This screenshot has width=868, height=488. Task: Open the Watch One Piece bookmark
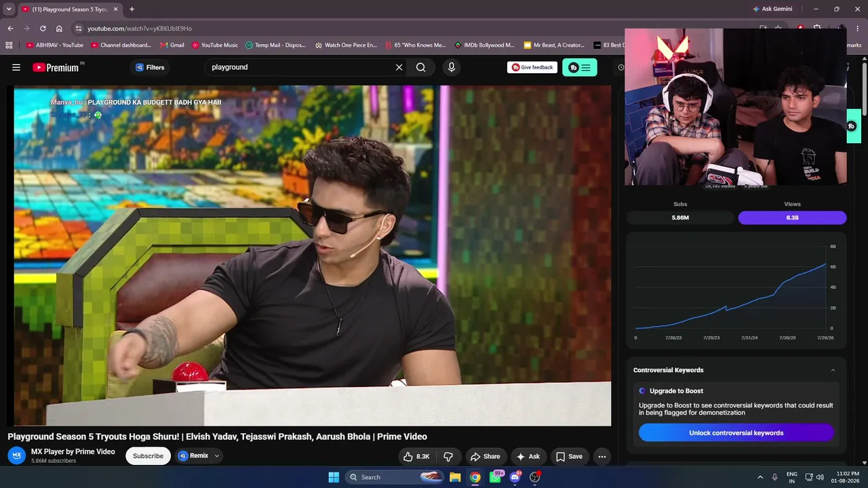pos(346,45)
